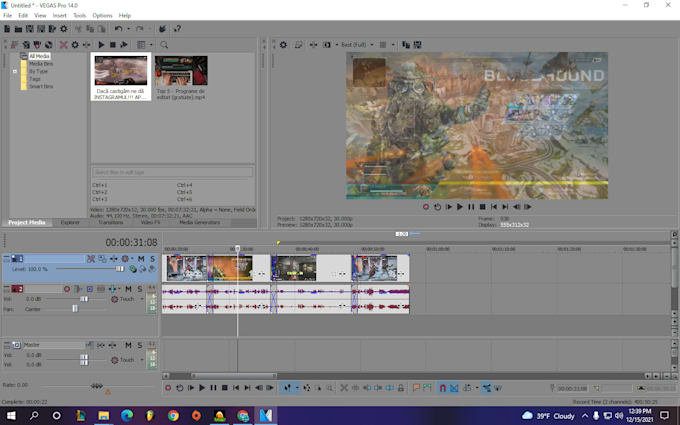Select All Media tree node

coord(39,56)
